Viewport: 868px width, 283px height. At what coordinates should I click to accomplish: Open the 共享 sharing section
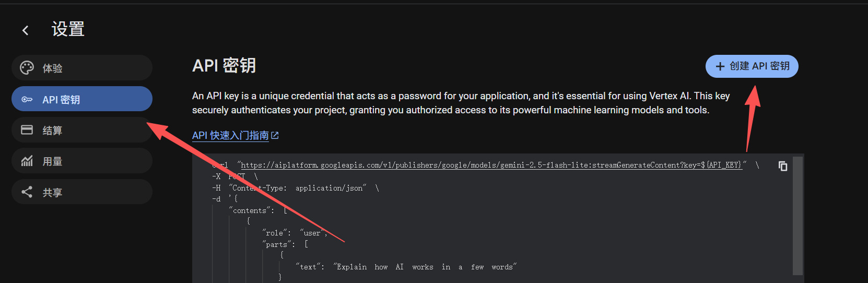pyautogui.click(x=82, y=192)
